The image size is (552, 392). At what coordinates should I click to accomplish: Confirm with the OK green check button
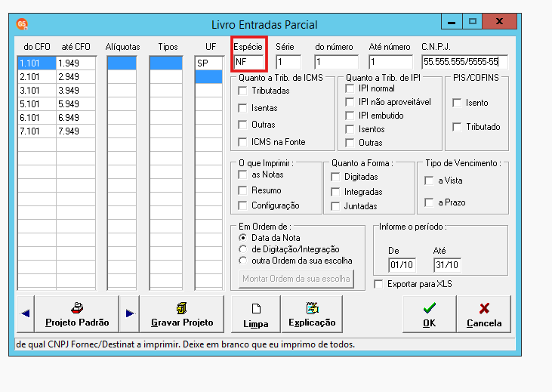[x=430, y=313]
